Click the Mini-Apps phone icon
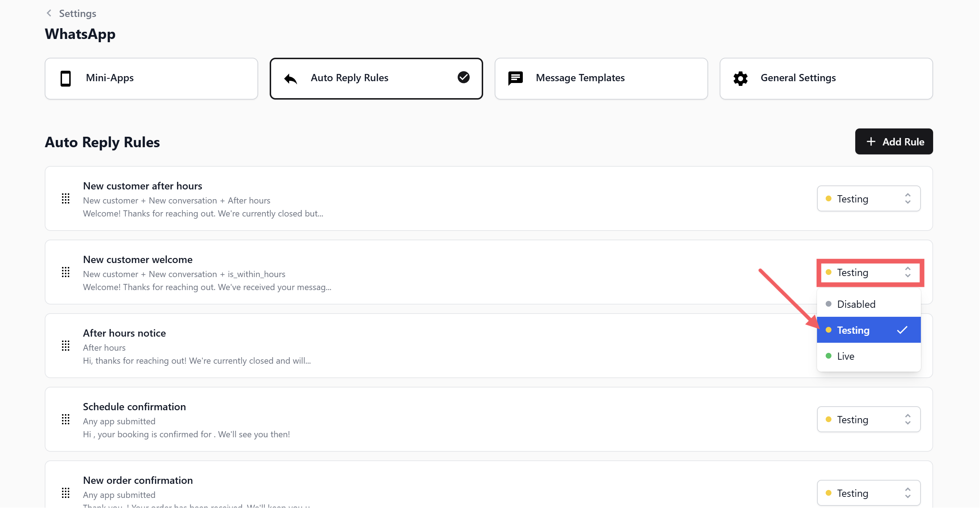This screenshot has width=980, height=508. click(x=65, y=78)
